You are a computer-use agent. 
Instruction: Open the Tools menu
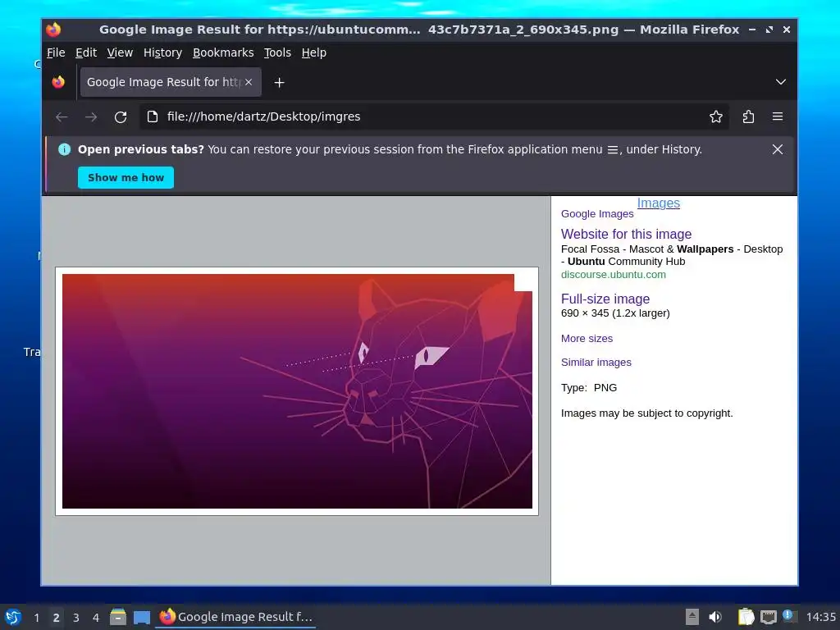[x=277, y=52]
